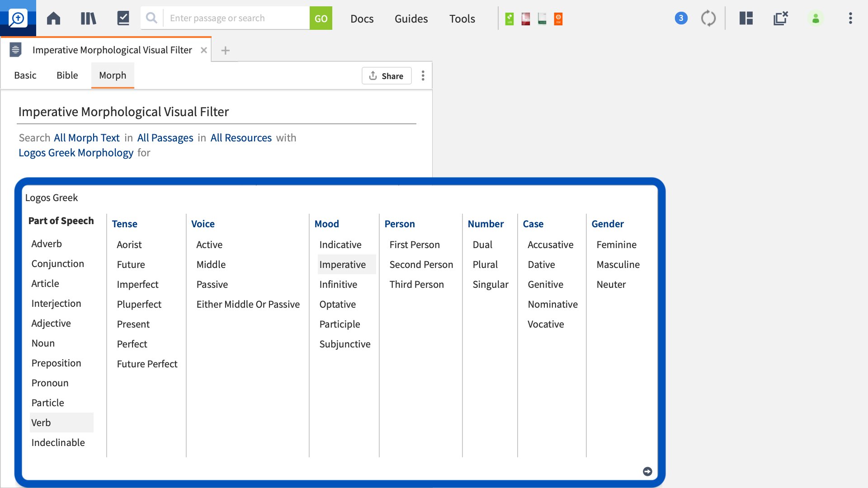Open the Tools menu

tap(462, 19)
